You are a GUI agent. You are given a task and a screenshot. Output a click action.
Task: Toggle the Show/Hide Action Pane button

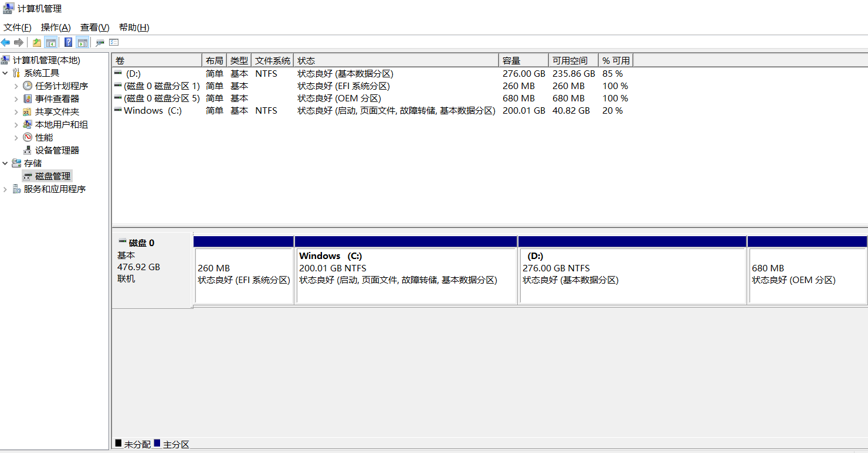pyautogui.click(x=83, y=42)
